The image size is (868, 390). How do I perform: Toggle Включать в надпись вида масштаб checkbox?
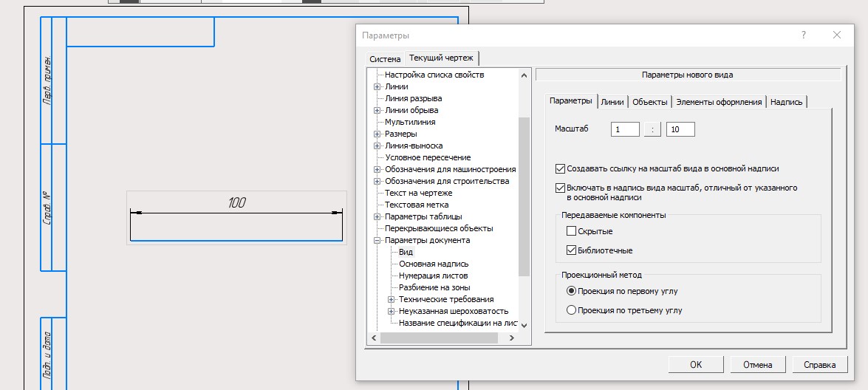561,188
